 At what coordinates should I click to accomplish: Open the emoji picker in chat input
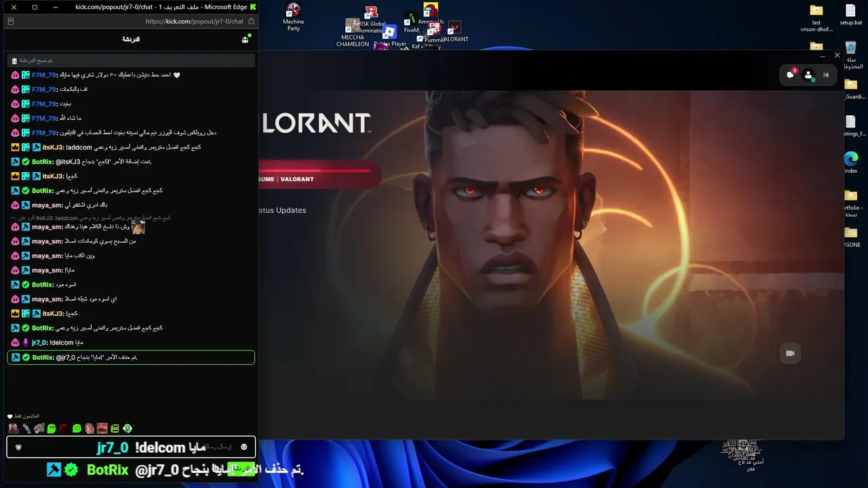coord(244,447)
